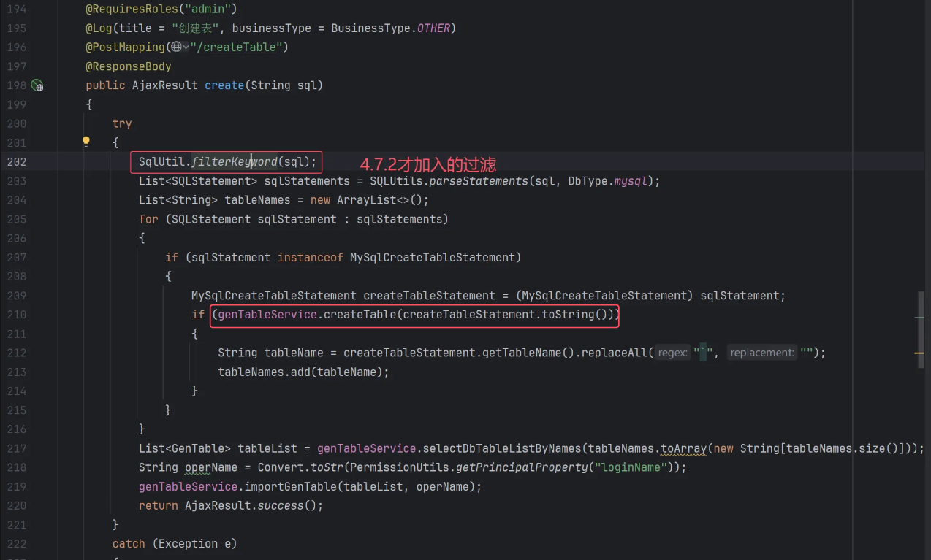Click the SQLUtils class name on line 203
931x560 pixels.
396,181
